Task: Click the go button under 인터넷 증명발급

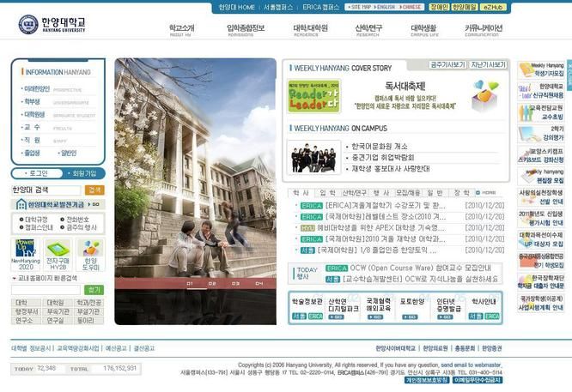Action: pos(445,317)
